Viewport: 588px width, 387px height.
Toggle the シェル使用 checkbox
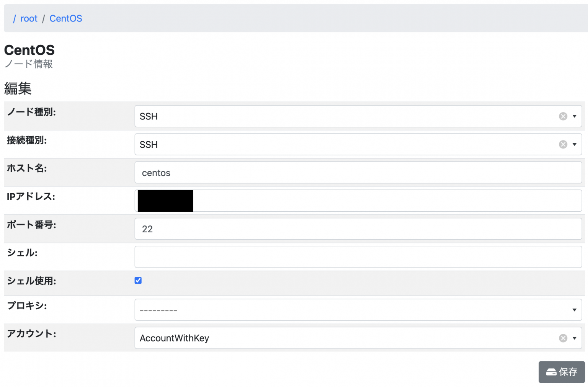pos(138,281)
